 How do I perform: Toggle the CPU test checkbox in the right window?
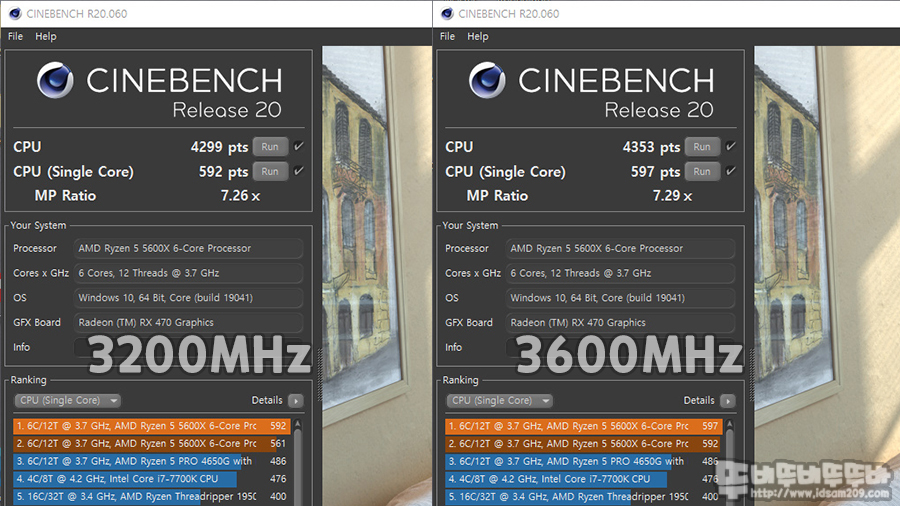point(730,146)
